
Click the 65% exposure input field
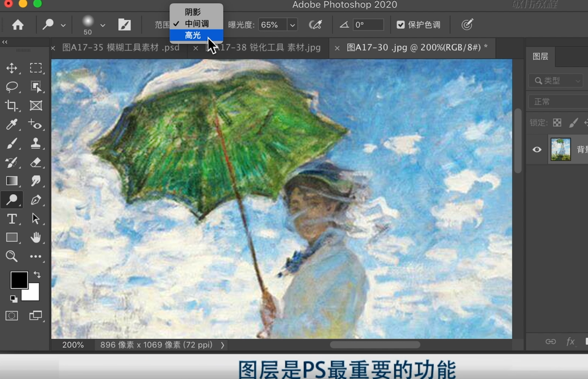click(273, 25)
